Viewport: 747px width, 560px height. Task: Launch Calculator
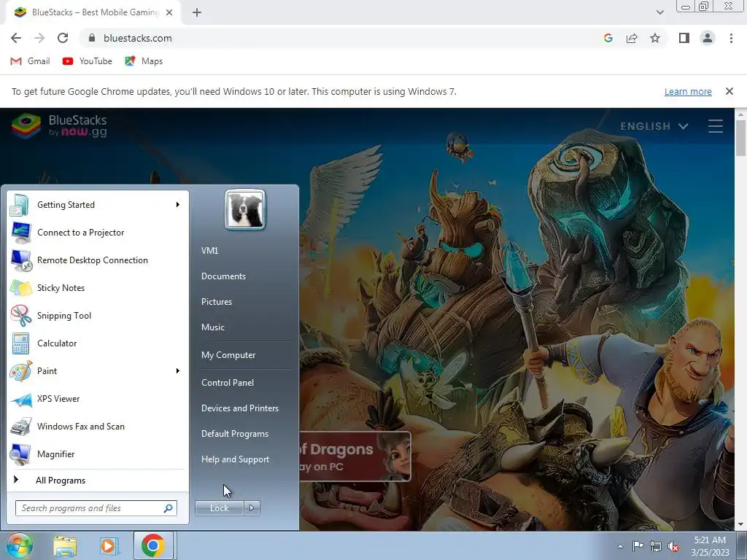click(x=97, y=343)
